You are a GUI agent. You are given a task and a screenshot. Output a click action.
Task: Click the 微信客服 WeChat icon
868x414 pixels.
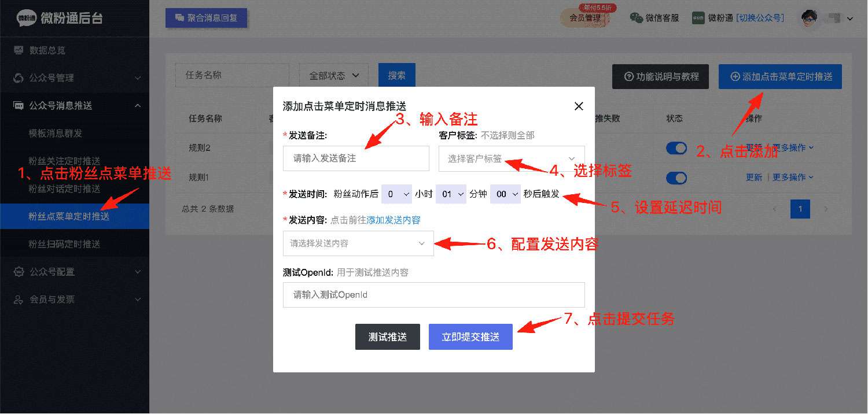click(636, 18)
